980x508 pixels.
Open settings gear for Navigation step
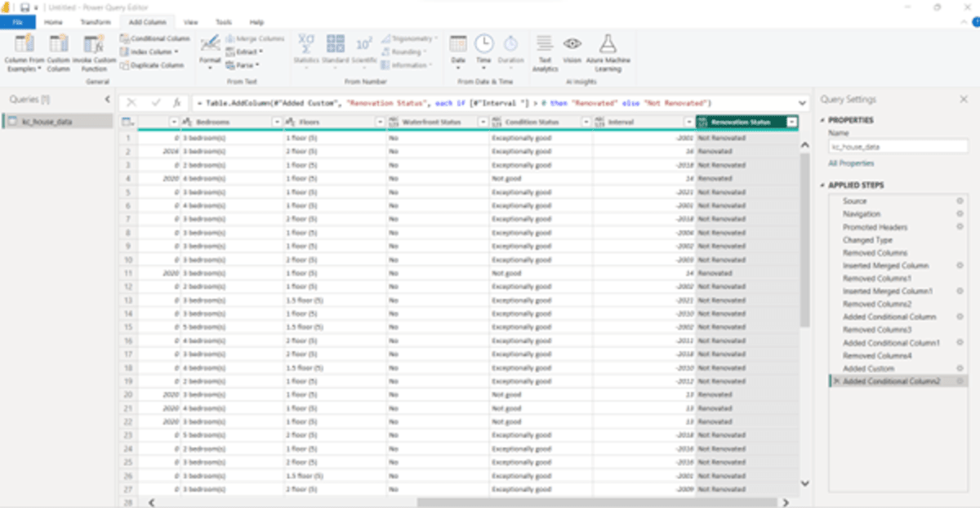[960, 214]
